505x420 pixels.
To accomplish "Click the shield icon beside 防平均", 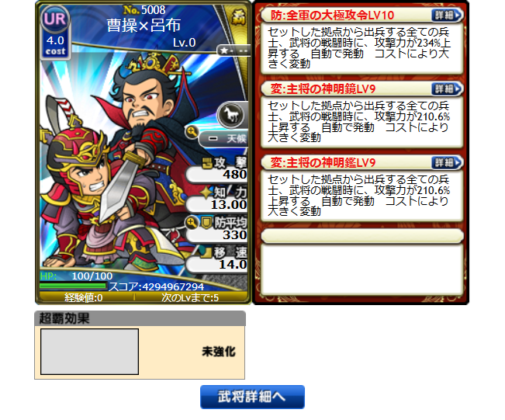I will click(x=206, y=223).
